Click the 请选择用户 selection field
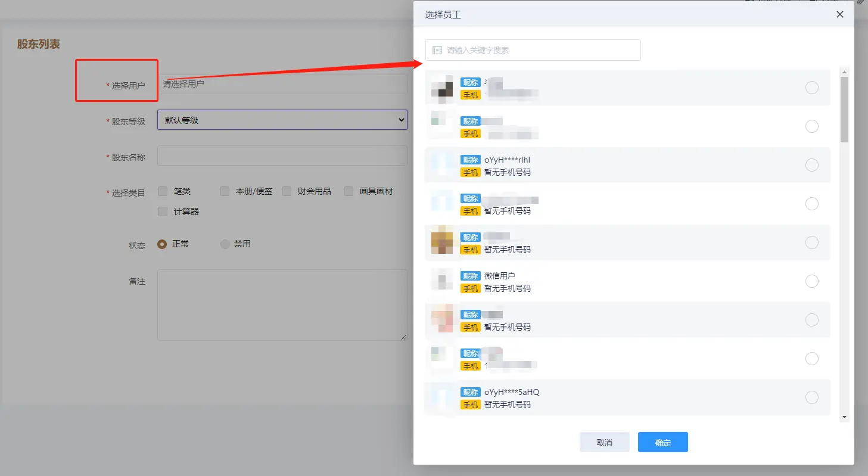The image size is (868, 476). pos(282,84)
